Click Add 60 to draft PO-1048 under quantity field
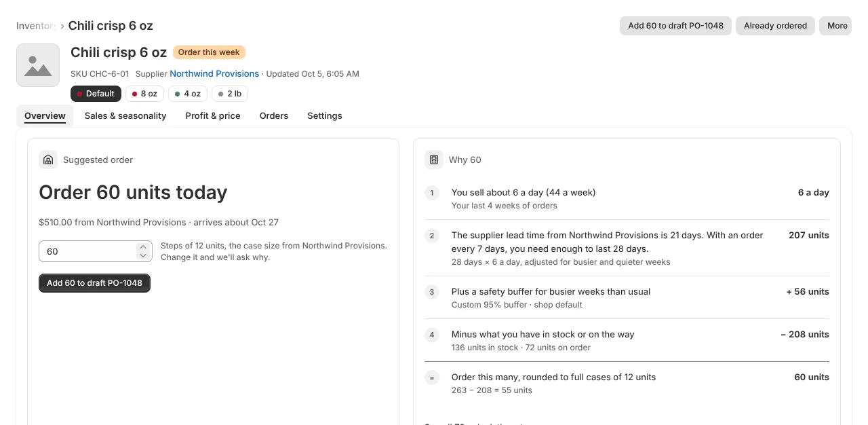The width and height of the screenshot is (868, 425). (94, 283)
